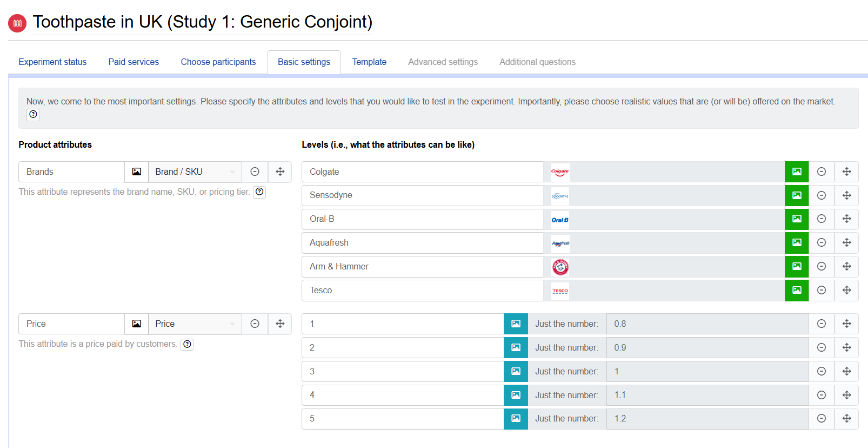Remove the Tesco level
868x448 pixels.
[822, 291]
